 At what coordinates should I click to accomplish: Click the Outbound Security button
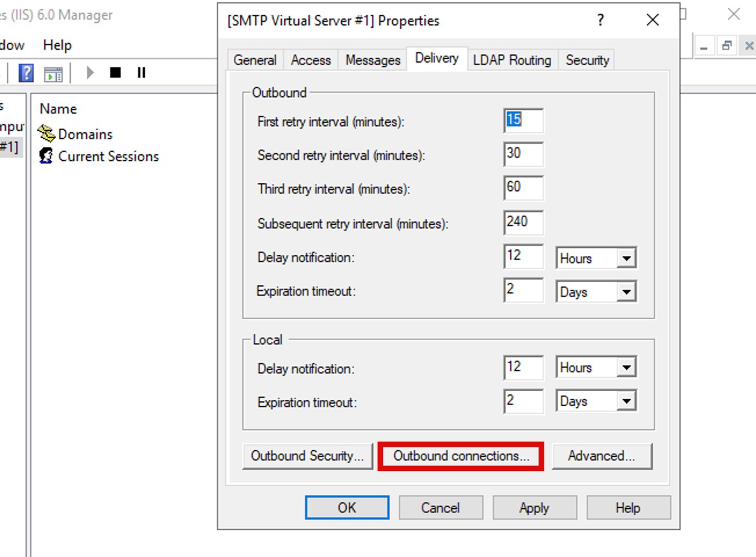coord(307,456)
